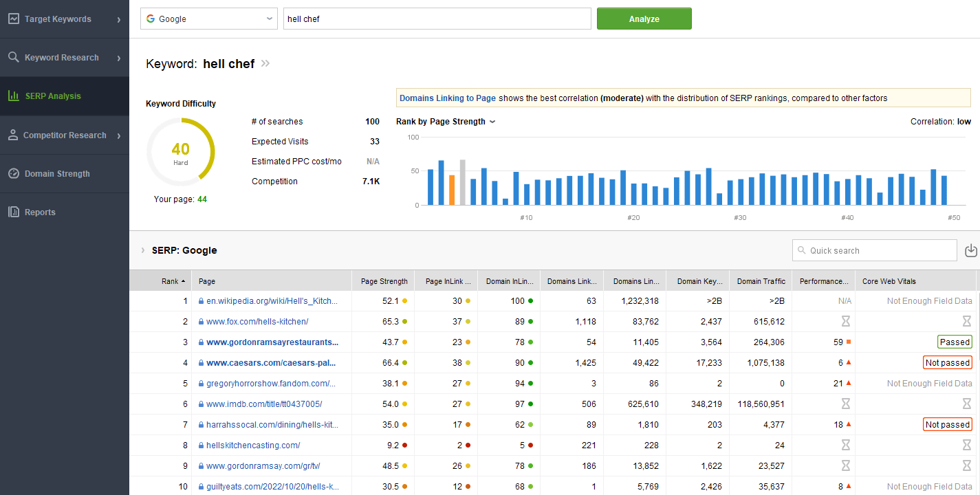Click the keyword input field containing 'hell chef'

(x=437, y=19)
